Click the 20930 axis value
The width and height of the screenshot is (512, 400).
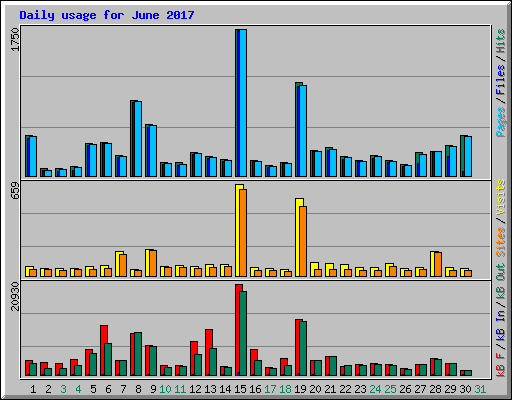tap(15, 296)
